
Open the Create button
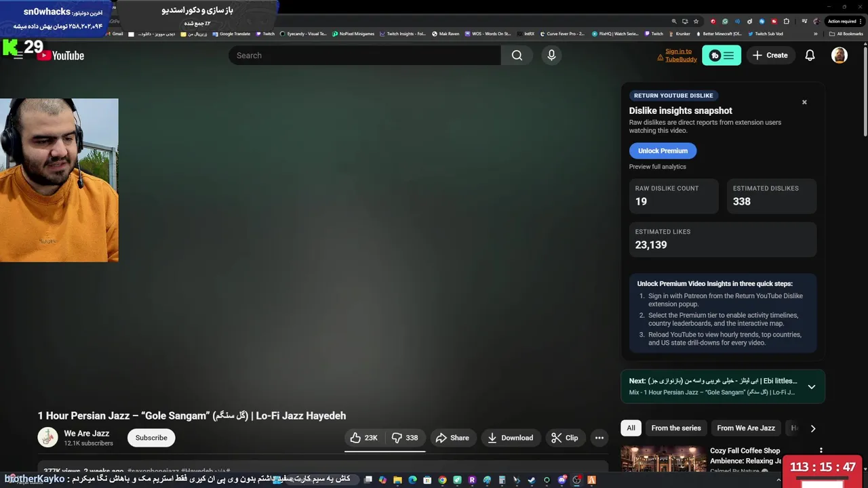pyautogui.click(x=770, y=56)
